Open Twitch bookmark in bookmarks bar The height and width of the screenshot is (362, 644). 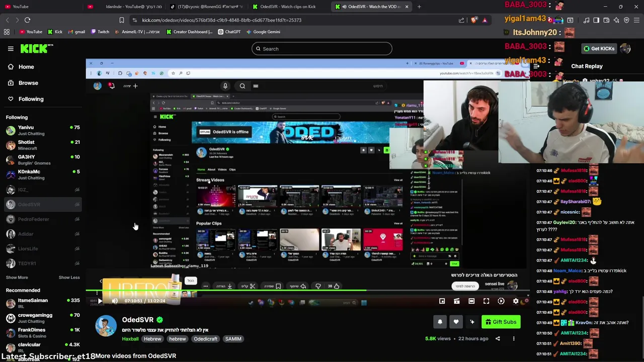click(100, 32)
